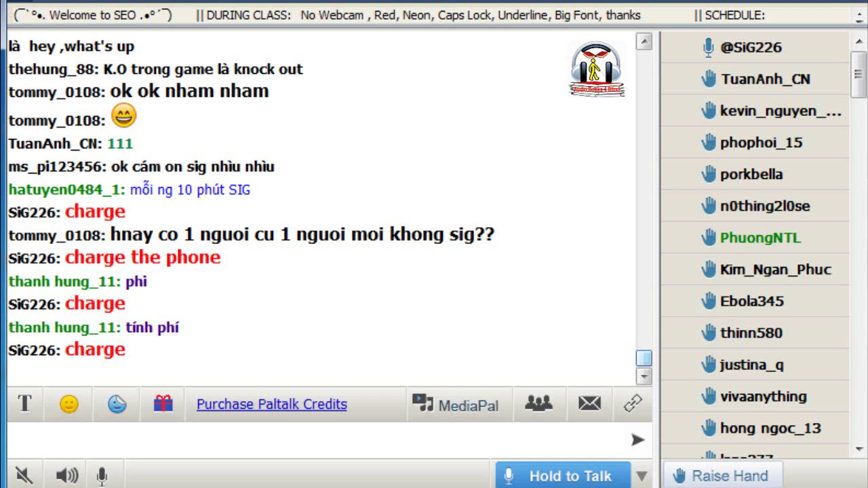Viewport: 868px width, 488px height.
Task: Open the envelope message icon
Action: pyautogui.click(x=589, y=403)
